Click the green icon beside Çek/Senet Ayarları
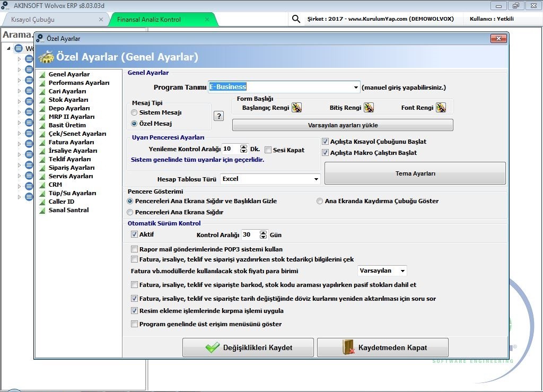Image resolution: width=543 pixels, height=392 pixels. pyautogui.click(x=42, y=134)
